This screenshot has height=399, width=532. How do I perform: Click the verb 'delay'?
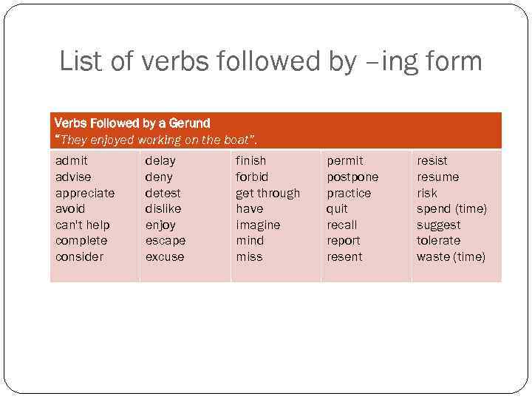click(x=160, y=160)
